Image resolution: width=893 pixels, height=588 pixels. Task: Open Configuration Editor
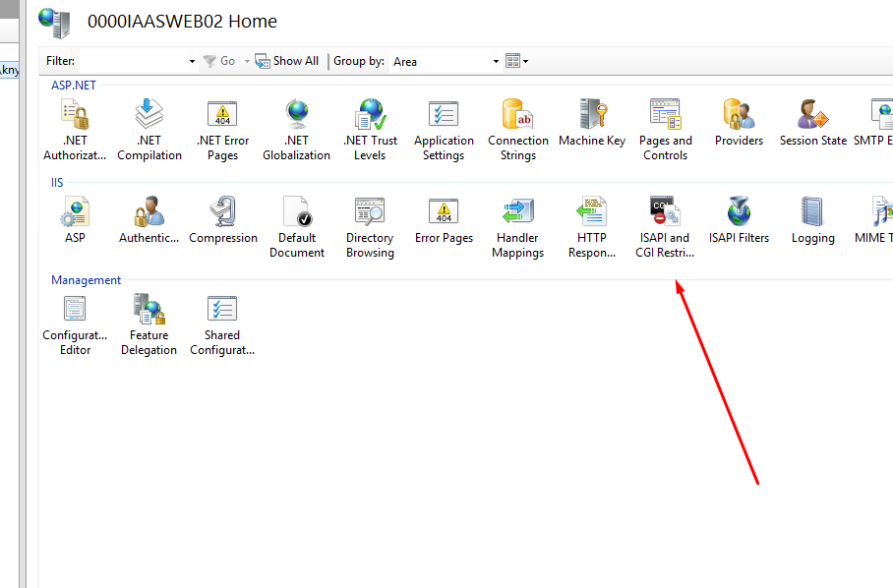tap(75, 325)
